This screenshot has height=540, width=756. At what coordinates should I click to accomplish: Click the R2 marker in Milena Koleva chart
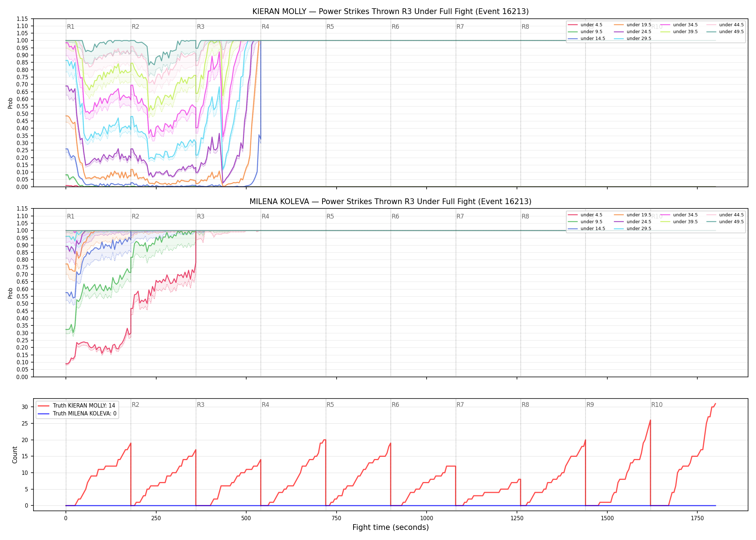(x=135, y=216)
